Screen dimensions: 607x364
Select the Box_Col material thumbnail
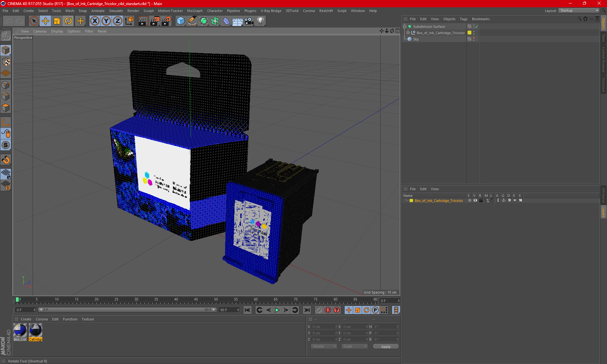coord(20,332)
